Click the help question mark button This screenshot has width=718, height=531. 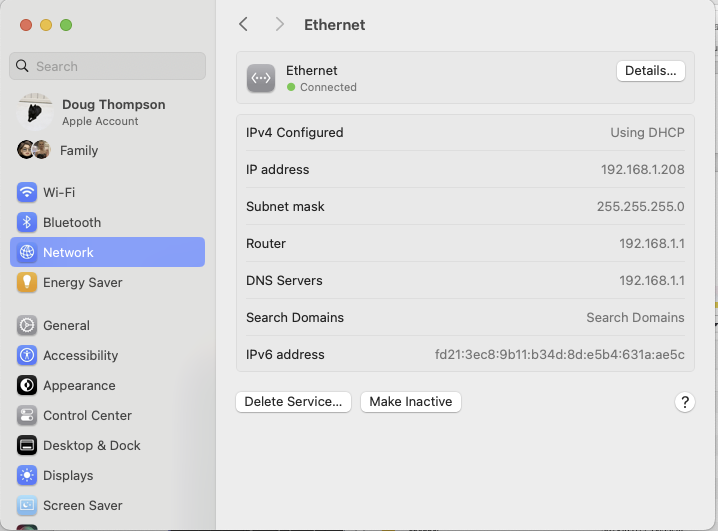tap(685, 402)
